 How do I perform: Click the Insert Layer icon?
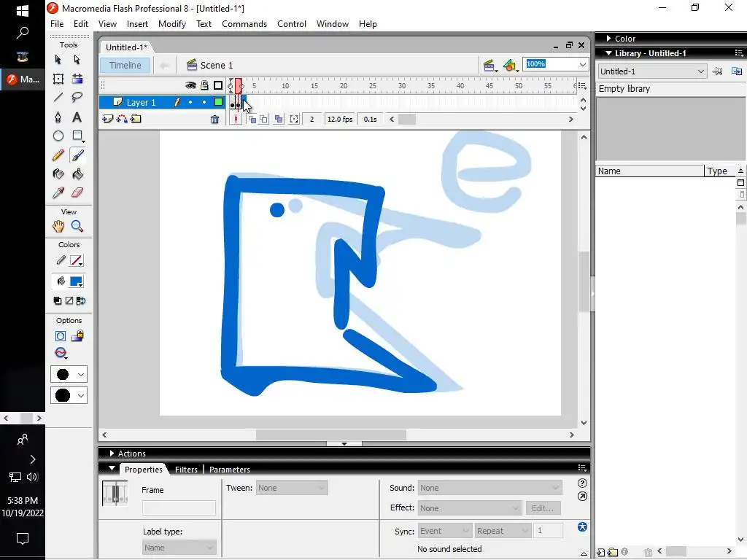pyautogui.click(x=108, y=119)
